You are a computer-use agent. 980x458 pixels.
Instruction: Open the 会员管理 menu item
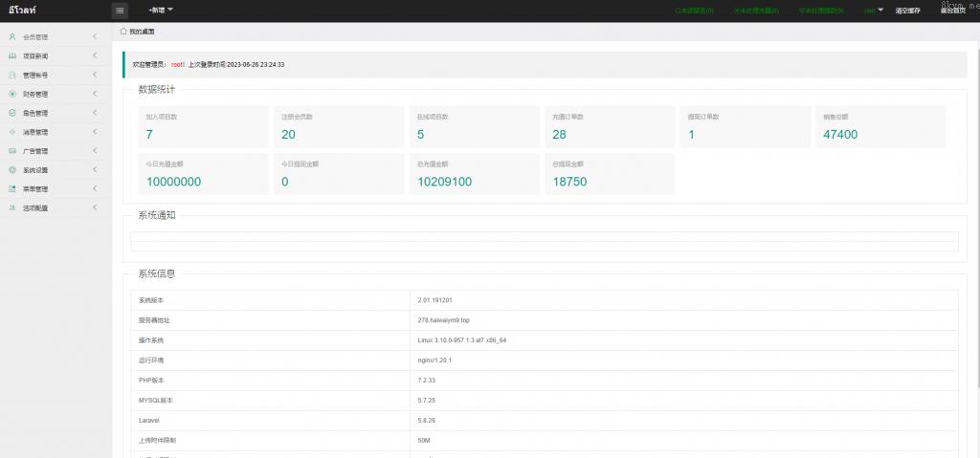click(x=35, y=37)
